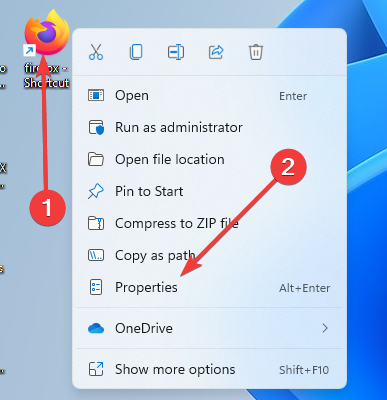The height and width of the screenshot is (400, 387).
Task: Click the Rename icon in context menu
Action: pos(176,52)
